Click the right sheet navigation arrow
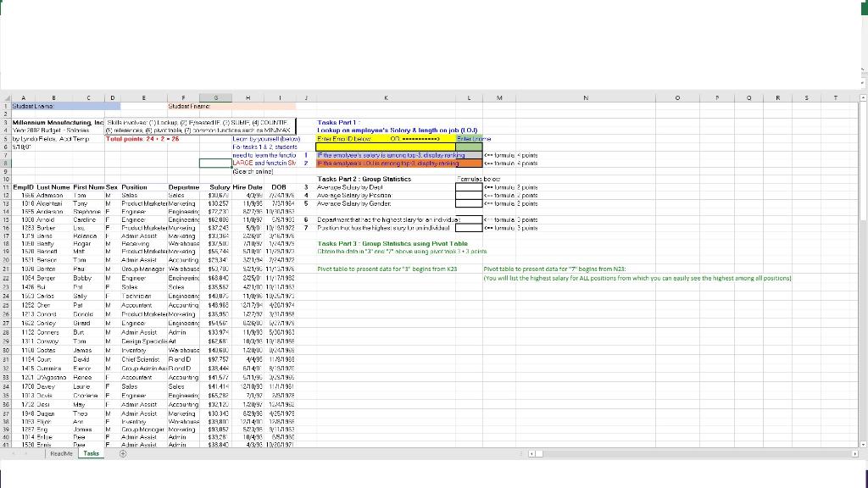 (x=25, y=453)
